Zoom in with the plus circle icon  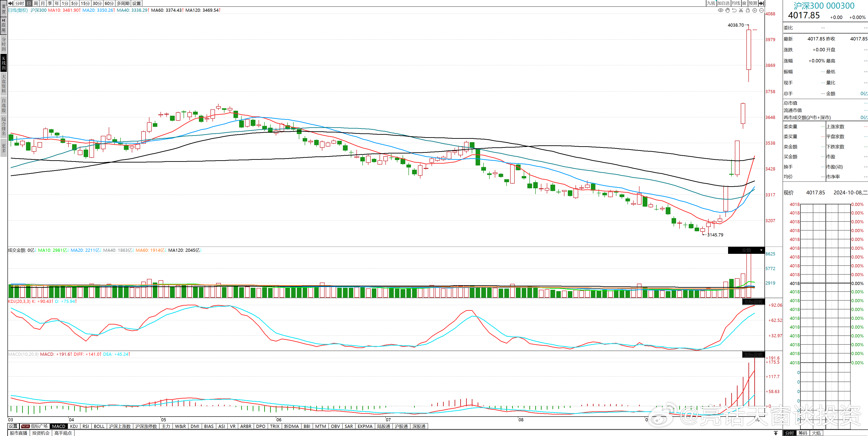tap(755, 10)
